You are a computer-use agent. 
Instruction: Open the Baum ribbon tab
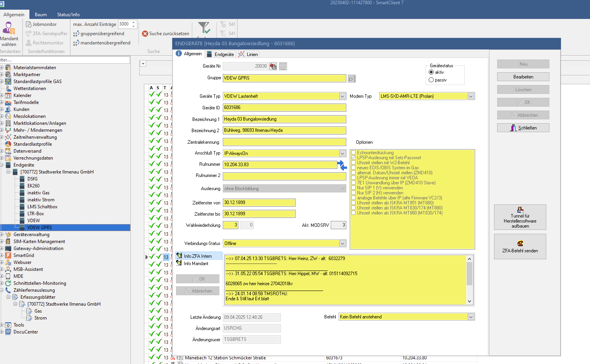[x=41, y=15]
